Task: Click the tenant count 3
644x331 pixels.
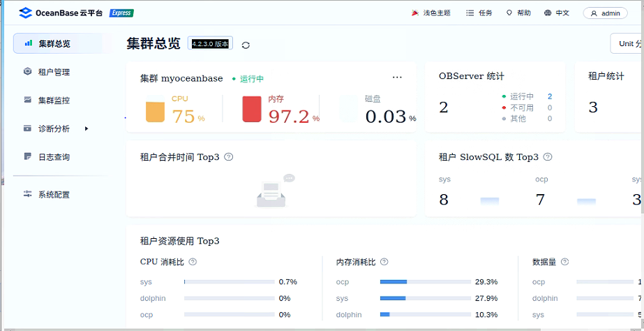Action: pyautogui.click(x=593, y=108)
